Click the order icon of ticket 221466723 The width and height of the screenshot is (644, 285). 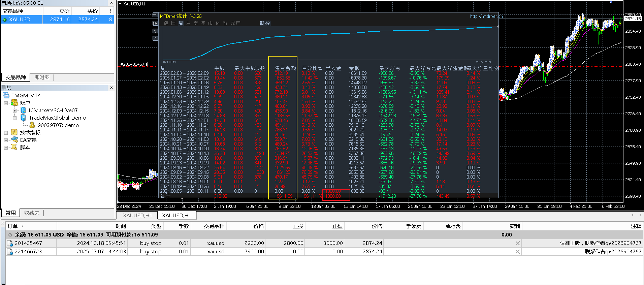tap(10, 252)
